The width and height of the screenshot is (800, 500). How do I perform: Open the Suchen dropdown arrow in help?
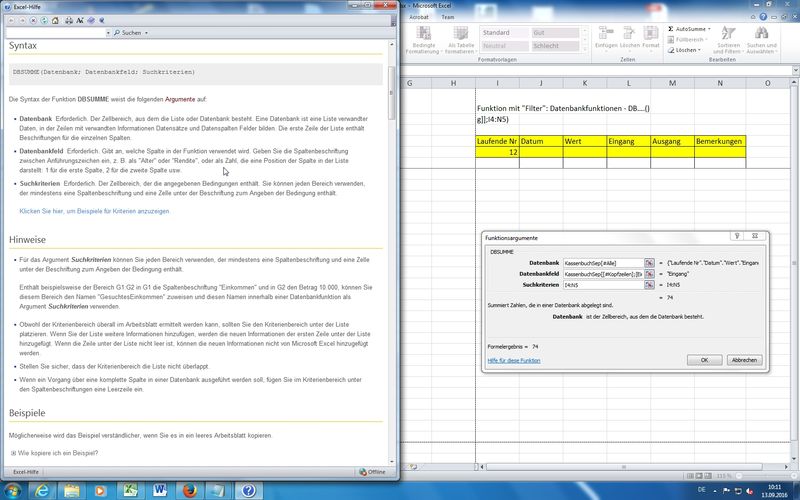[146, 33]
